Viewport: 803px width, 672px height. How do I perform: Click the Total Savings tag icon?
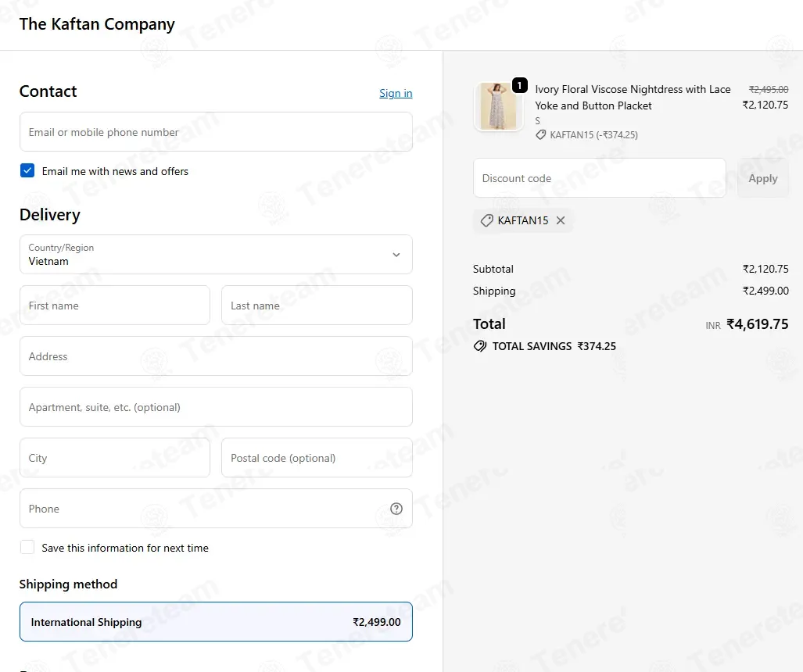coord(480,346)
